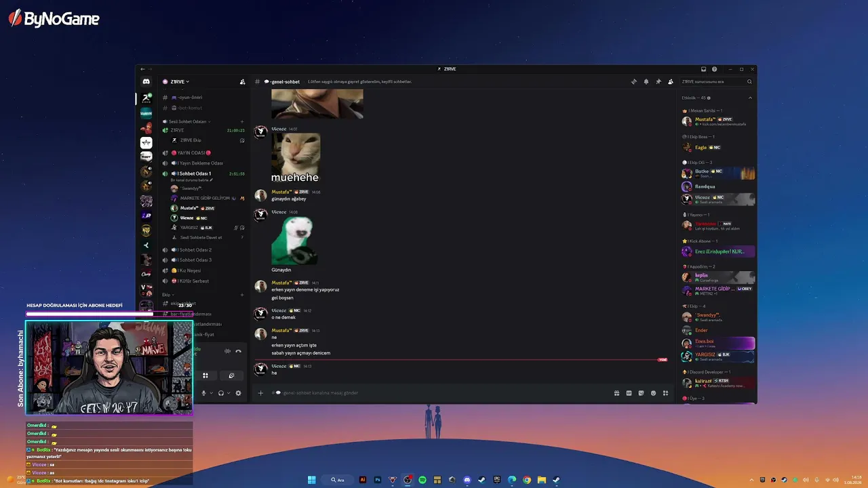
Task: Open the server with white star icon
Action: [146, 142]
